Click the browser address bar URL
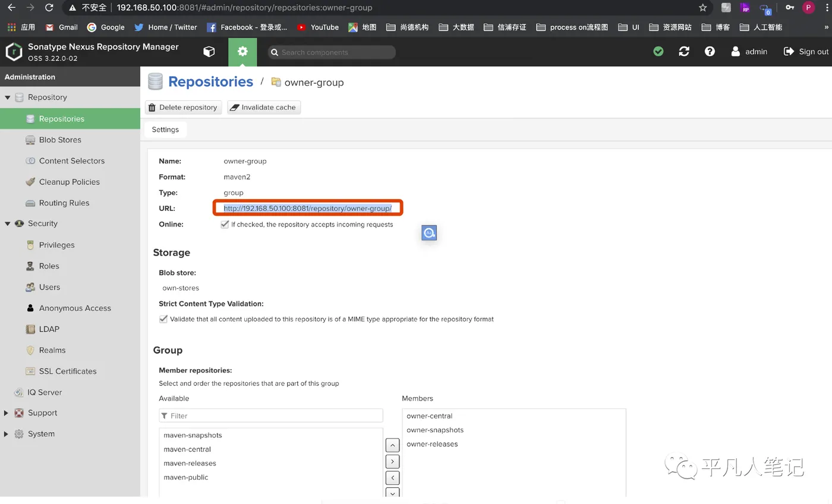The image size is (832, 504). (244, 8)
